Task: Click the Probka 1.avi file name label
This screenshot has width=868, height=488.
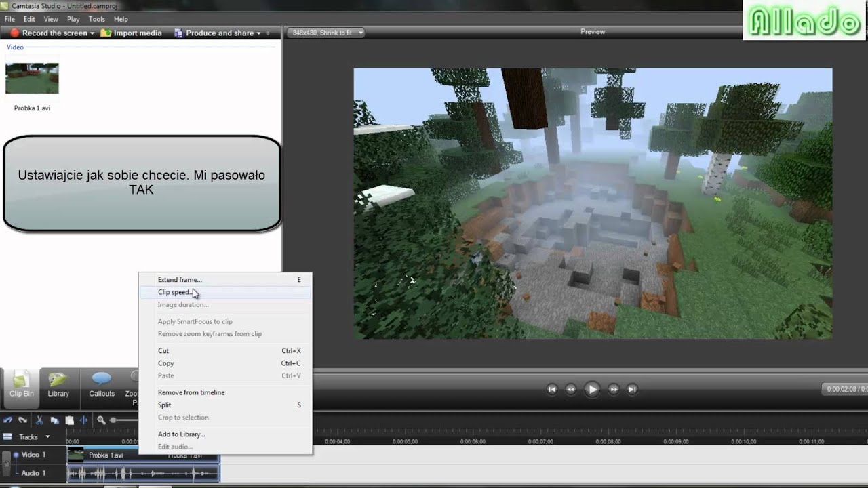Action: (32, 108)
